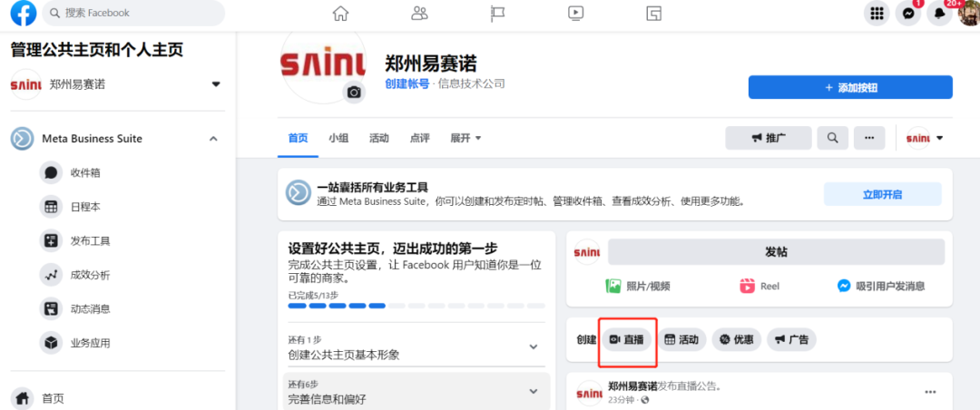980x410 pixels.
Task: Open the SAINT identity switcher dropdown
Action: coord(925,138)
